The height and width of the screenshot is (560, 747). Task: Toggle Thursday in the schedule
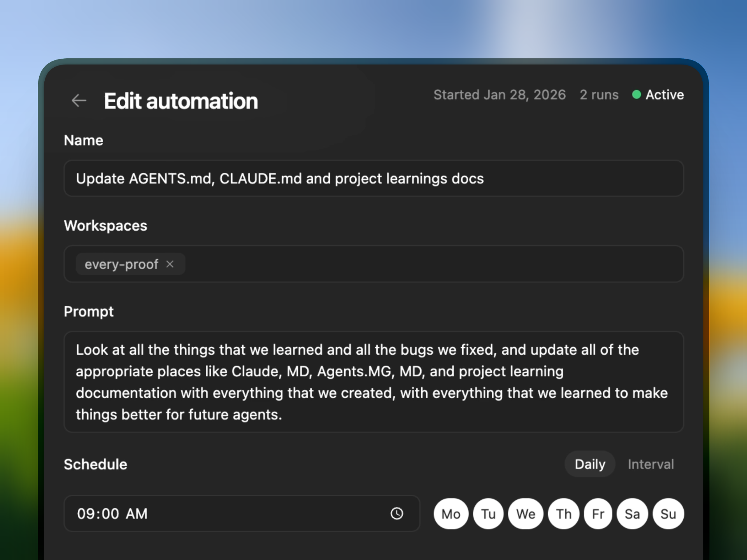pyautogui.click(x=563, y=513)
